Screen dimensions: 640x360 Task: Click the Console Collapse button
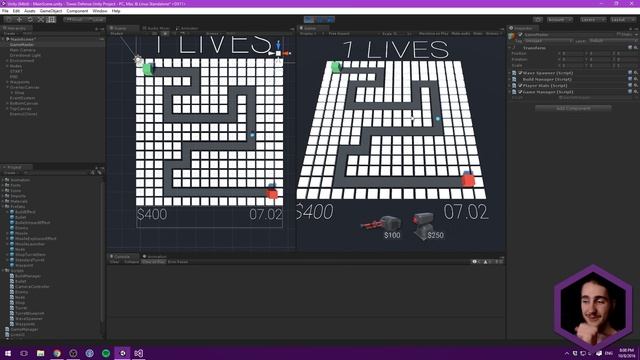coord(131,262)
